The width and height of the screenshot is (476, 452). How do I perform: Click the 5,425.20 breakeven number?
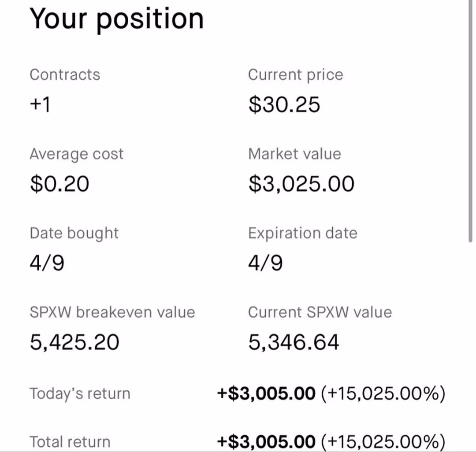click(74, 342)
